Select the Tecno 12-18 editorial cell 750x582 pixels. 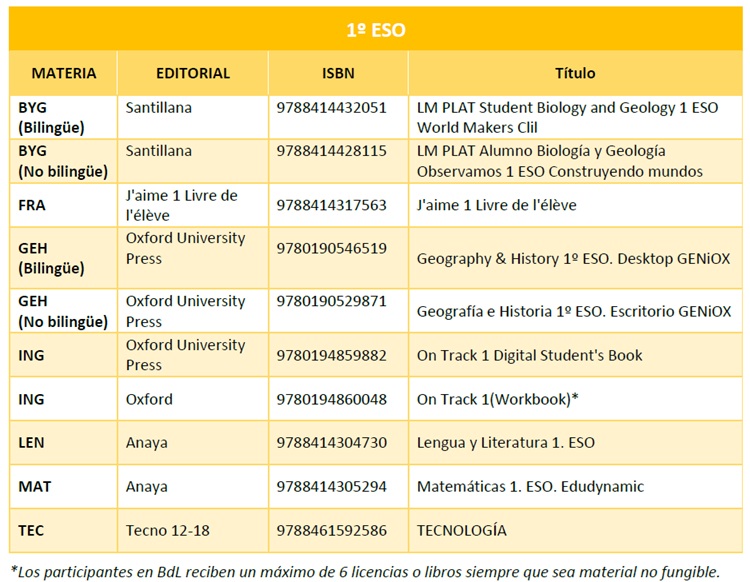pos(193,531)
